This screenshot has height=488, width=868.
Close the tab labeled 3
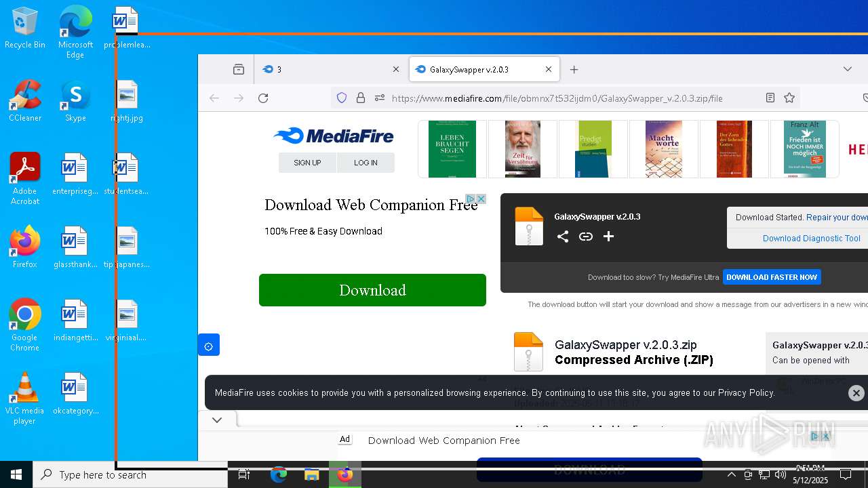click(396, 69)
